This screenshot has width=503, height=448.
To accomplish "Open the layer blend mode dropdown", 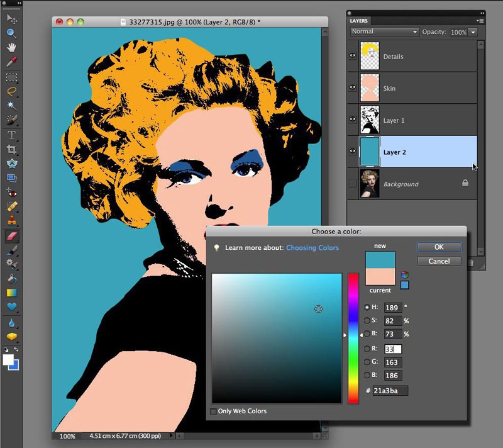I will (x=384, y=31).
